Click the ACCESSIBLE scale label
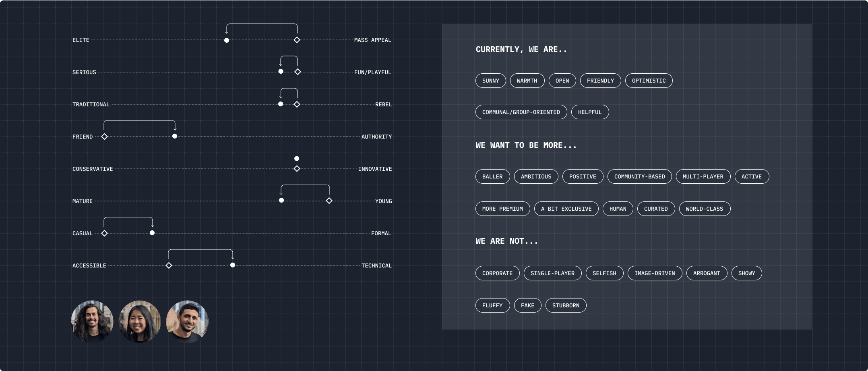This screenshot has width=868, height=371. pos(89,265)
